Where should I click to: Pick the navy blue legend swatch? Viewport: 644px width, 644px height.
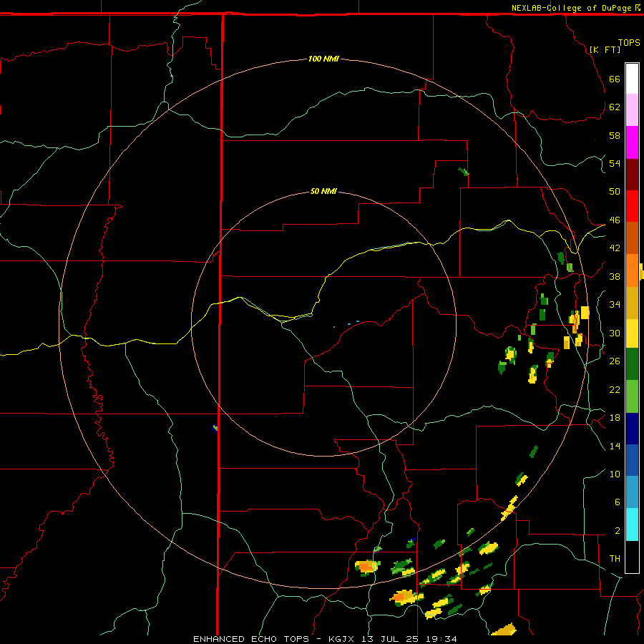[x=632, y=429]
